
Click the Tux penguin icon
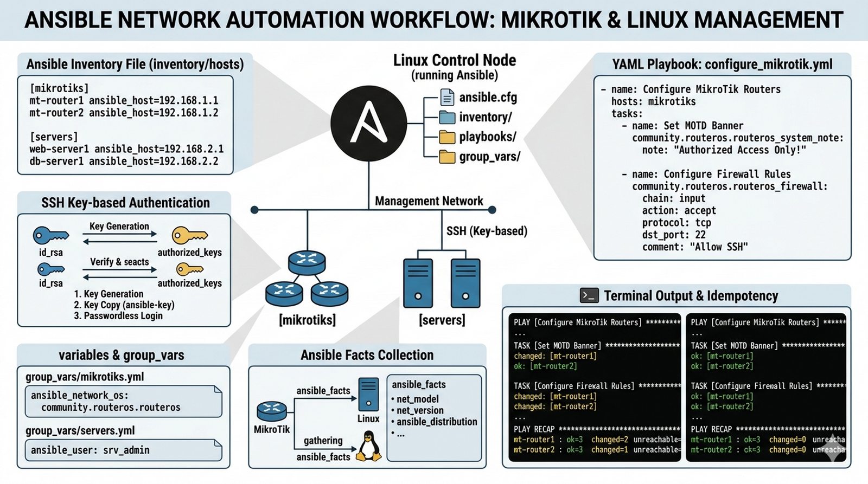click(x=369, y=446)
